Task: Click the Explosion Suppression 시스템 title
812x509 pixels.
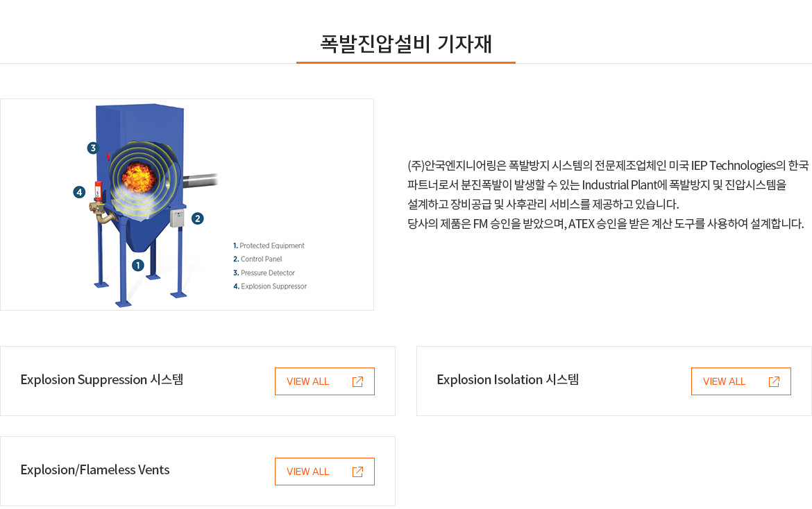Action: [102, 380]
